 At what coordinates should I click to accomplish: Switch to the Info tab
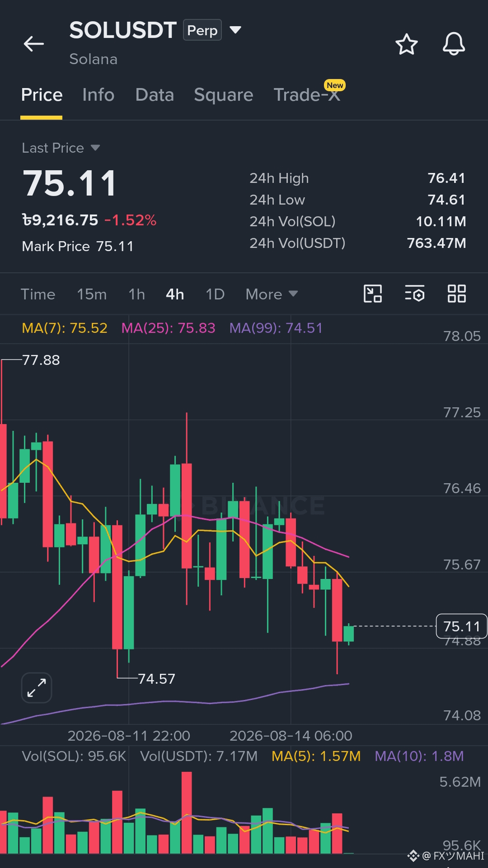coord(98,95)
